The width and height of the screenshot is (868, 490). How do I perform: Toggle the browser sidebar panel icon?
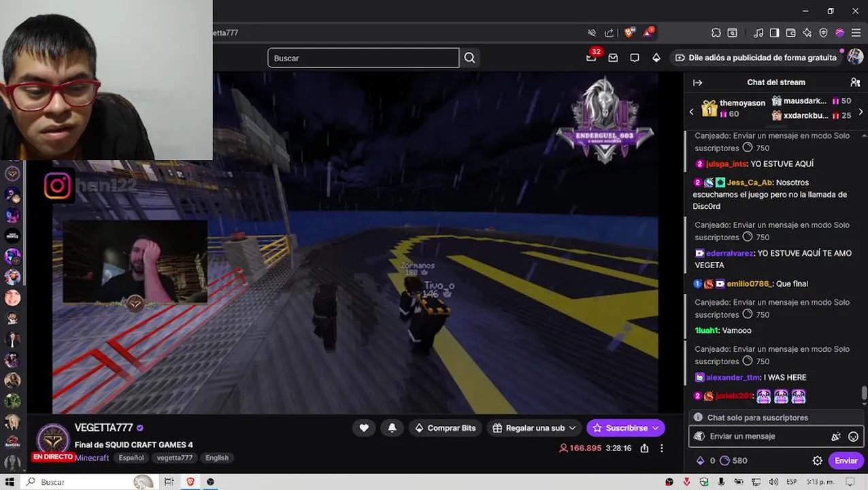coord(774,33)
